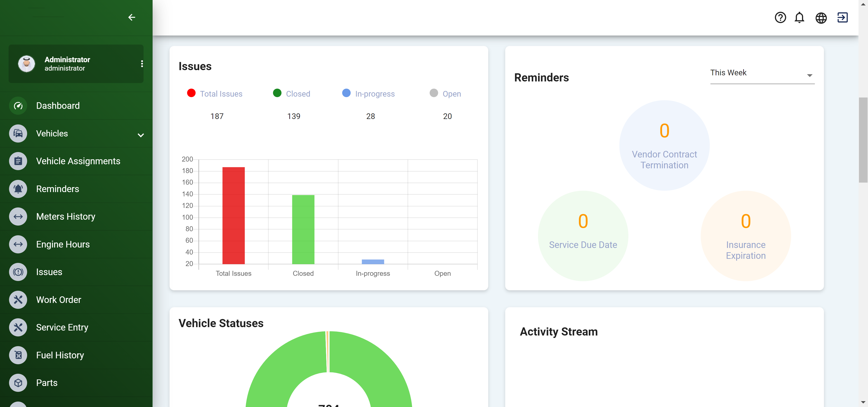Collapse sidebar with the back arrow
Image resolution: width=868 pixels, height=407 pixels.
coord(132,17)
